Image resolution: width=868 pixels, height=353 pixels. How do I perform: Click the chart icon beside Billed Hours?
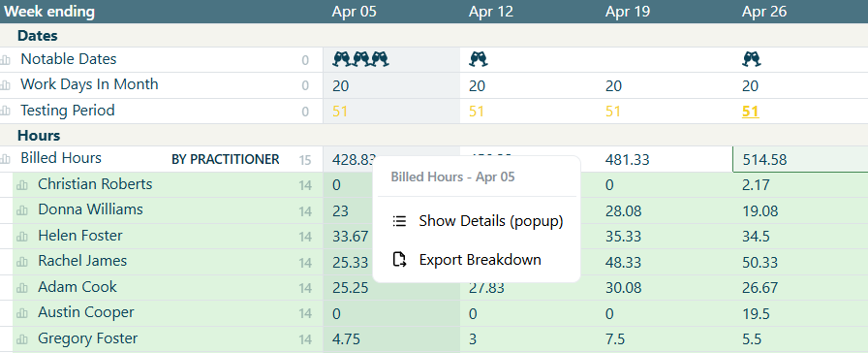click(6, 160)
